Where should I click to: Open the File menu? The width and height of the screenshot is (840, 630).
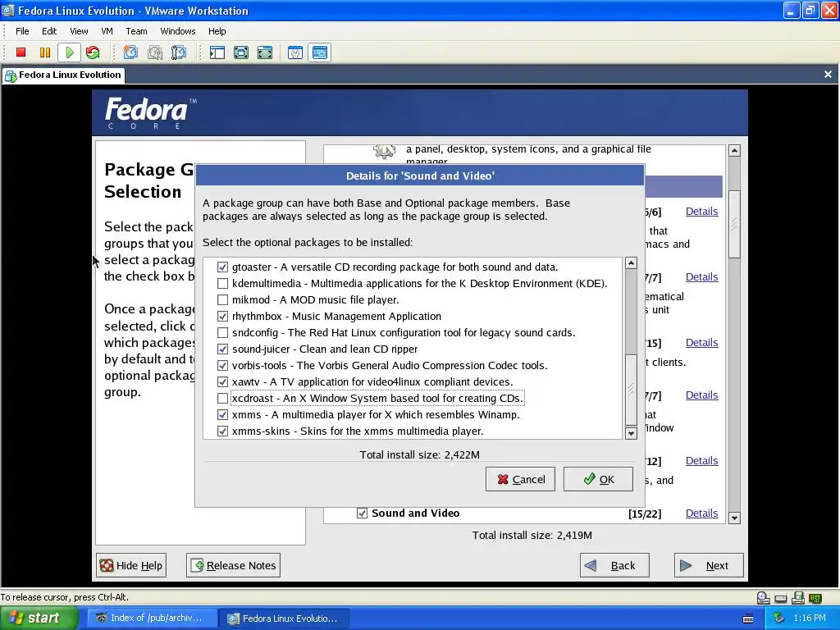pyautogui.click(x=22, y=31)
